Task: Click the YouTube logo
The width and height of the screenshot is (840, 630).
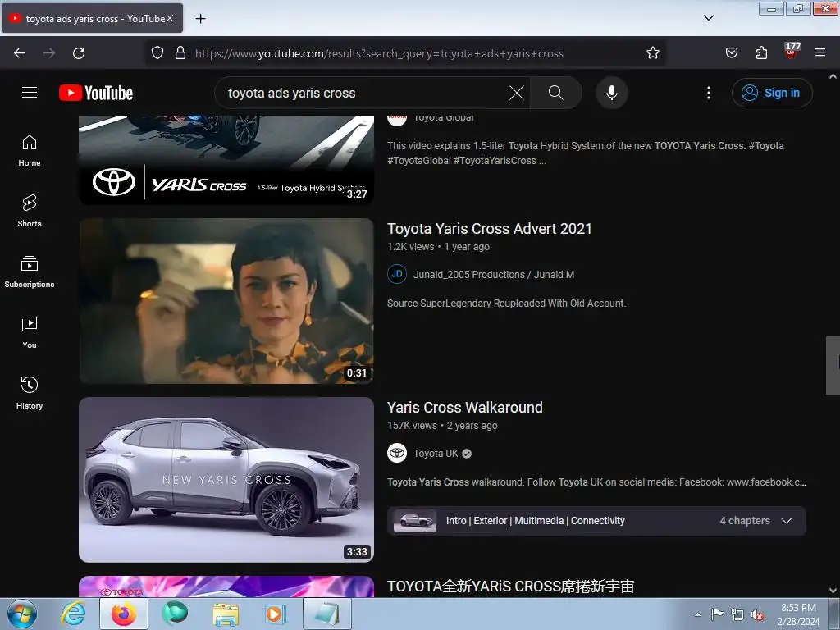Action: click(x=96, y=93)
